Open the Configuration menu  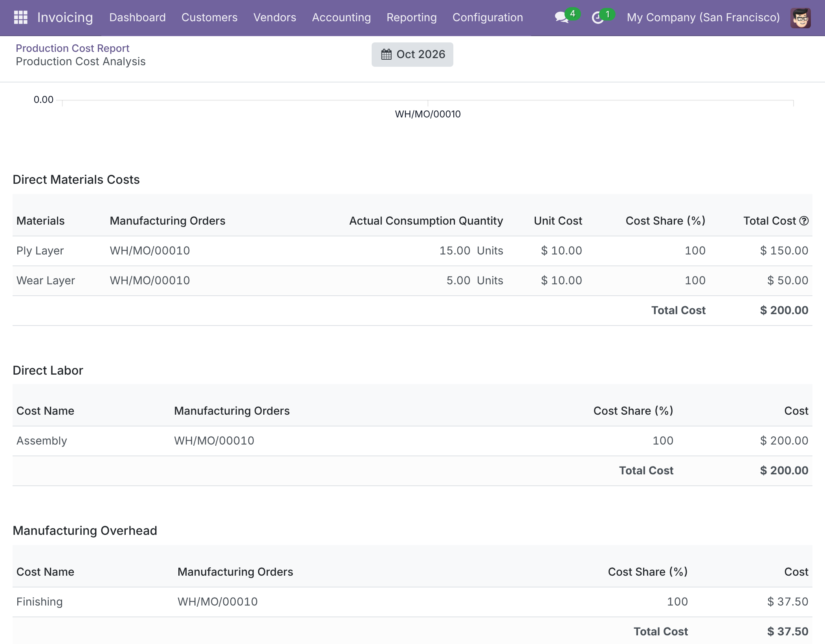pyautogui.click(x=488, y=17)
